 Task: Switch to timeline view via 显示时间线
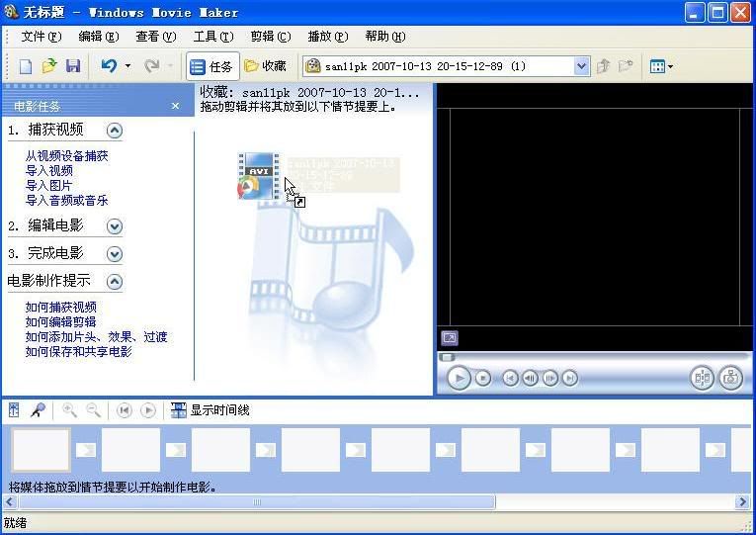coord(210,410)
